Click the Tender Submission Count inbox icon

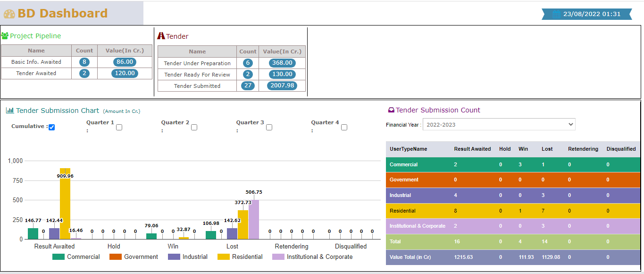tap(391, 110)
